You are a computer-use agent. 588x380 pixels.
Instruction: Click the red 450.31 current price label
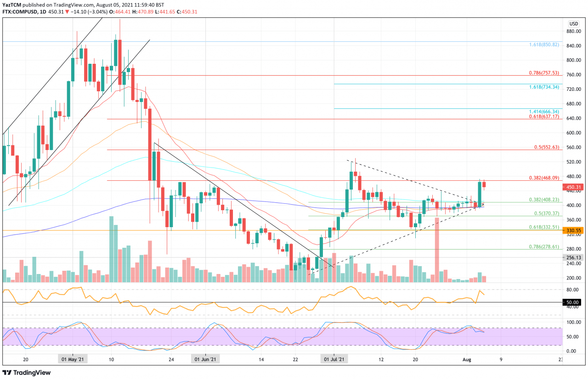click(573, 187)
